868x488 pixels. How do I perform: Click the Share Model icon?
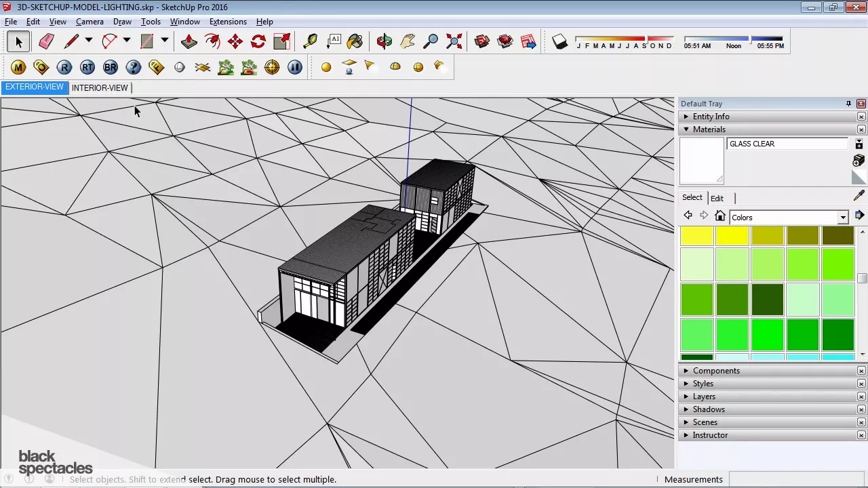tap(505, 42)
